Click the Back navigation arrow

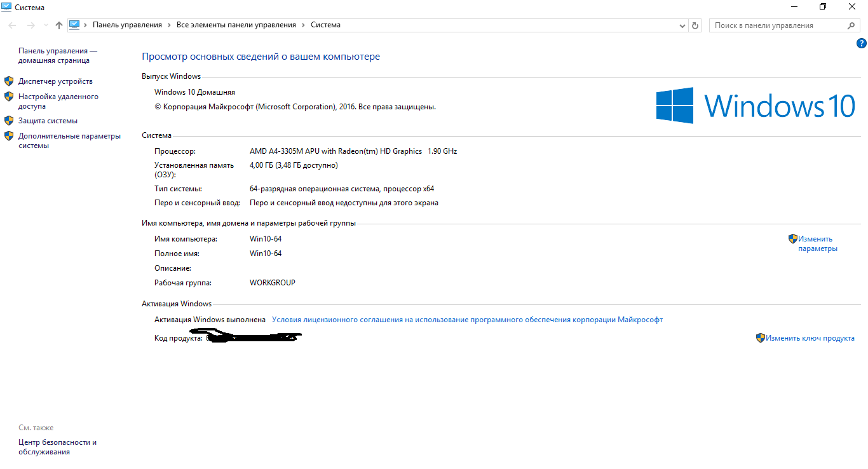pyautogui.click(x=13, y=25)
